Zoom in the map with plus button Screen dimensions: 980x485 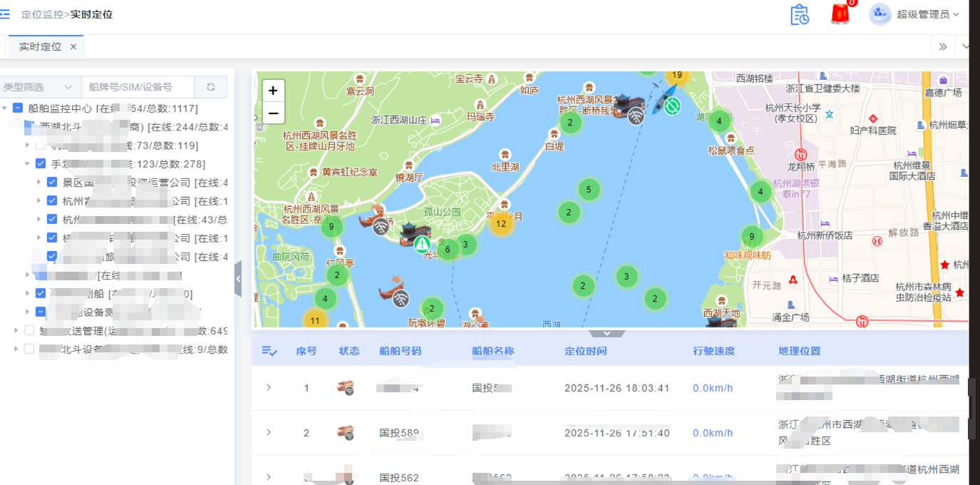click(273, 91)
